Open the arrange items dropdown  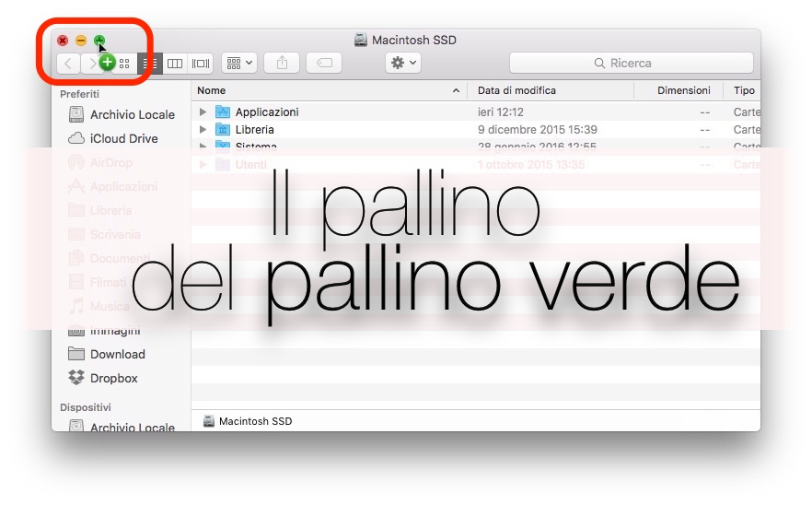tap(239, 64)
